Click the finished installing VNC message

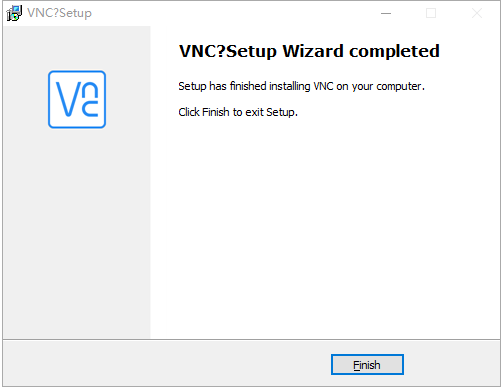(301, 86)
